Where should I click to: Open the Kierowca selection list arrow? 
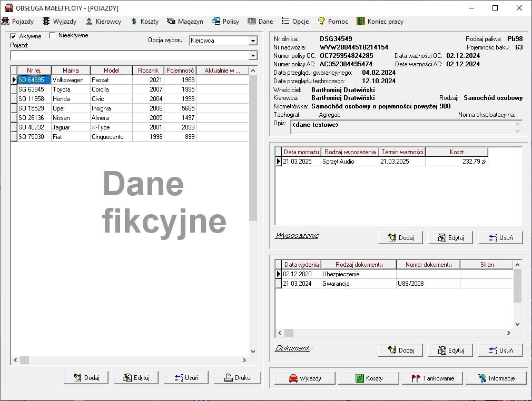254,41
